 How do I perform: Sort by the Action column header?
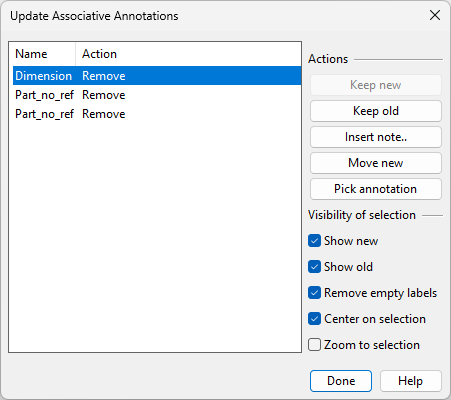click(188, 54)
